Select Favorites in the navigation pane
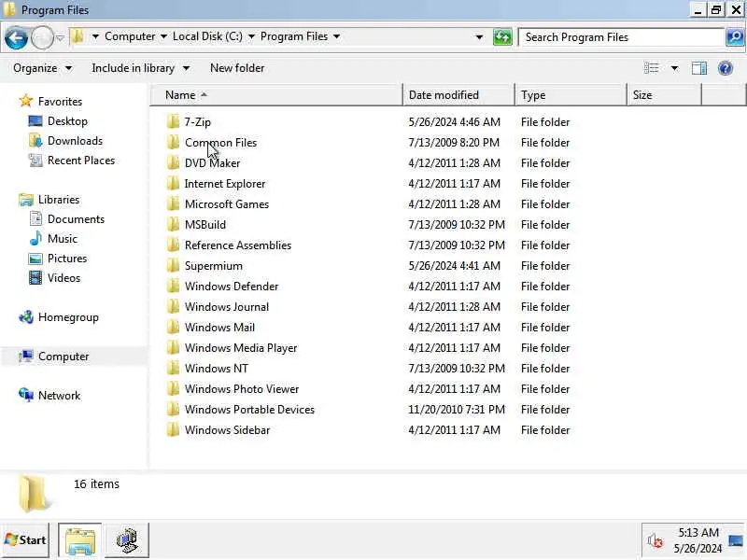 coord(60,102)
